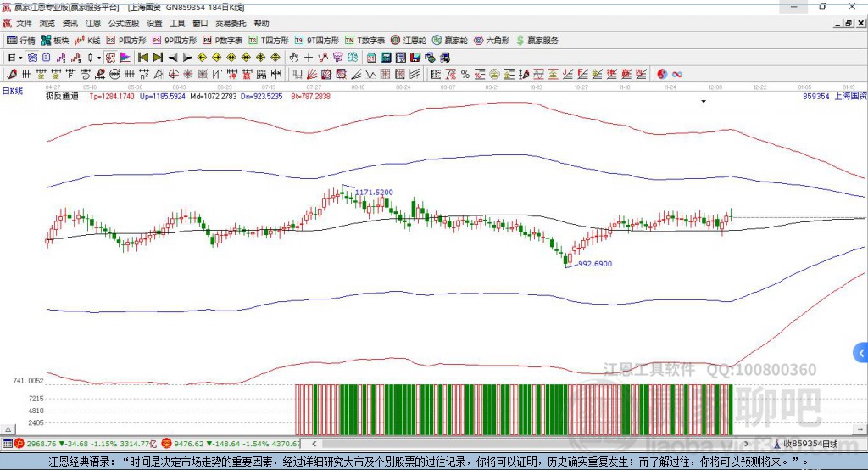The width and height of the screenshot is (868, 470).
Task: Open the 六角形 hexagon tool
Action: pyautogui.click(x=491, y=40)
